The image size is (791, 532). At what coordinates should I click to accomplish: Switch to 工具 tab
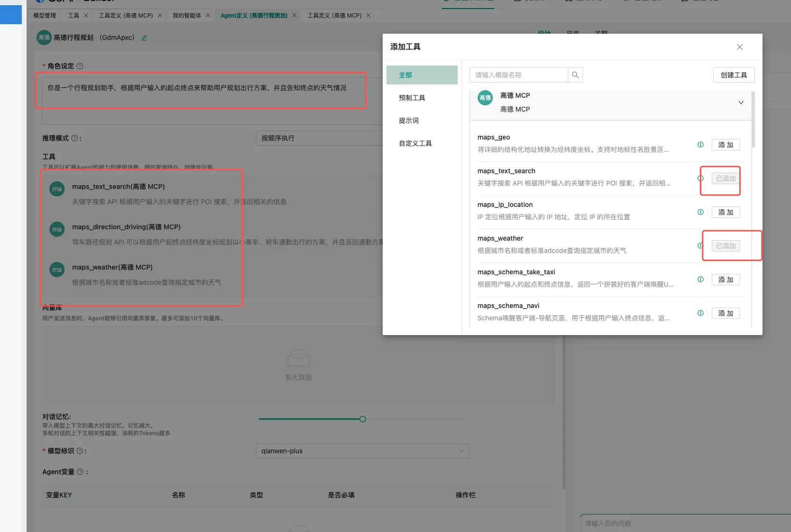coord(74,16)
